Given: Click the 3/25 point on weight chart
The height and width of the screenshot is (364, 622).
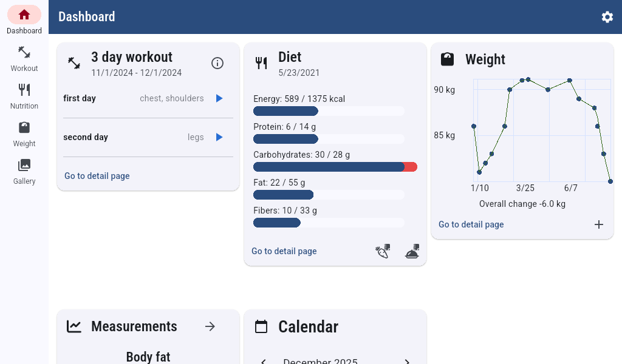Looking at the screenshot, I should click(x=522, y=80).
